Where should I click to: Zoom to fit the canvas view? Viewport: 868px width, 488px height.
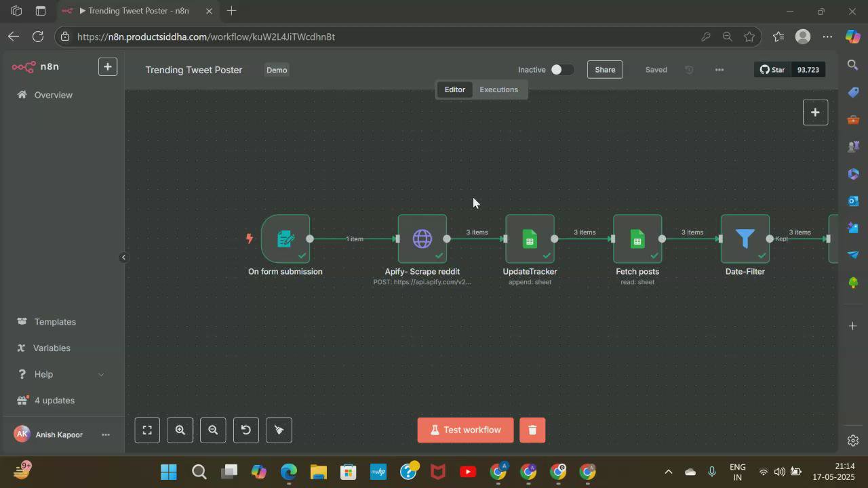pos(147,430)
